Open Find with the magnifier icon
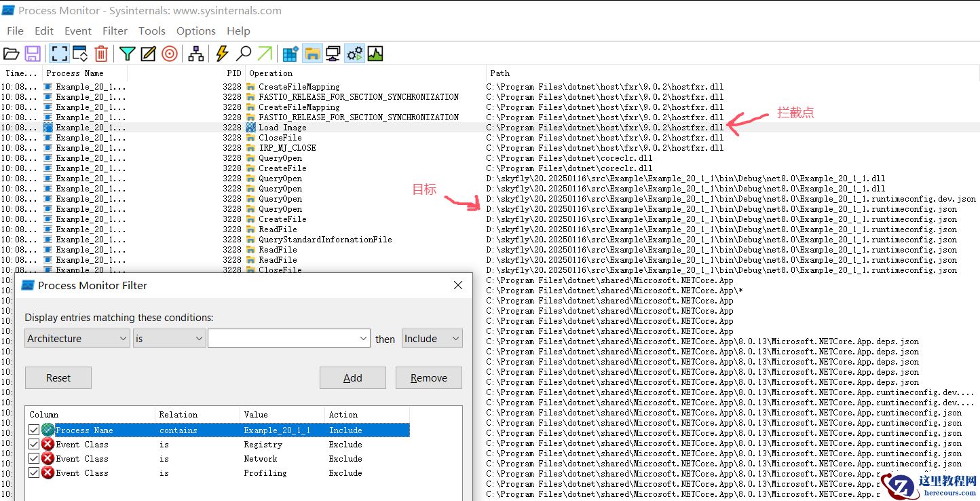980x501 pixels. pyautogui.click(x=244, y=54)
